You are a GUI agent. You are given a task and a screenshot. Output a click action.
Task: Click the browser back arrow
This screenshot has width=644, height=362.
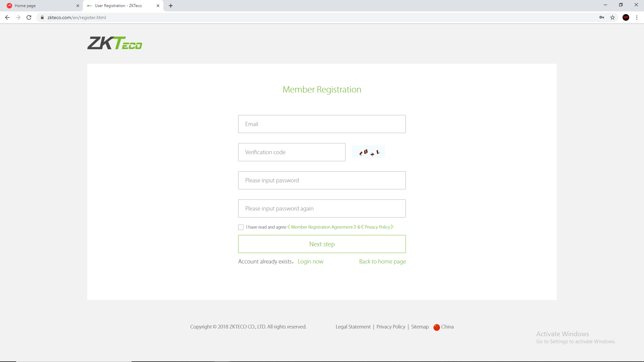pyautogui.click(x=7, y=17)
